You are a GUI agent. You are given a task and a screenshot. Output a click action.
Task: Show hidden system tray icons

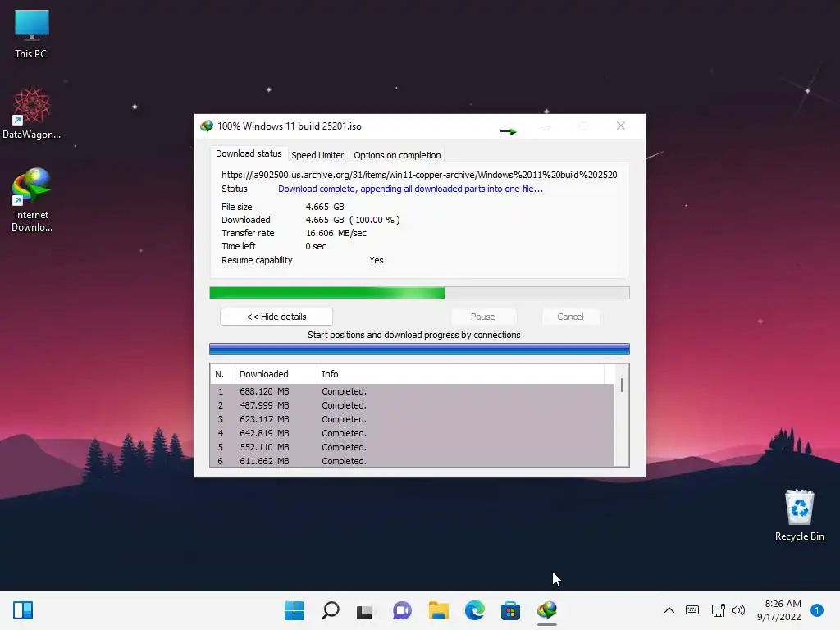point(669,610)
